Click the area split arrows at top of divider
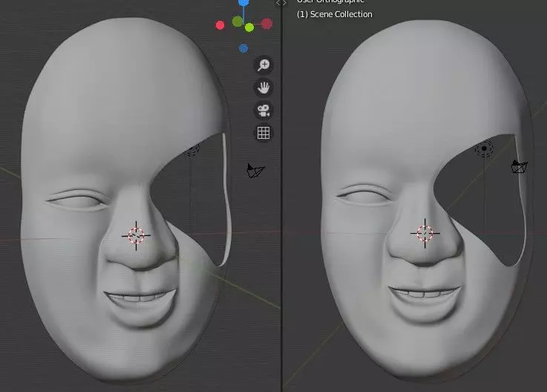 point(281,3)
